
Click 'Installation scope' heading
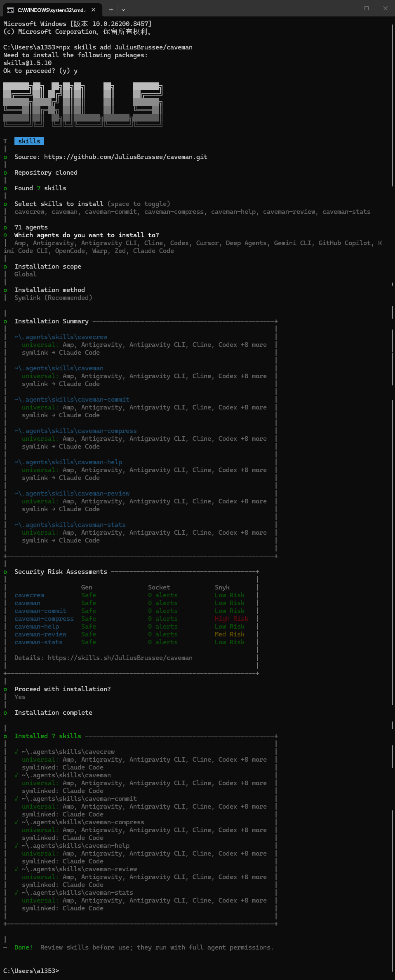(48, 267)
